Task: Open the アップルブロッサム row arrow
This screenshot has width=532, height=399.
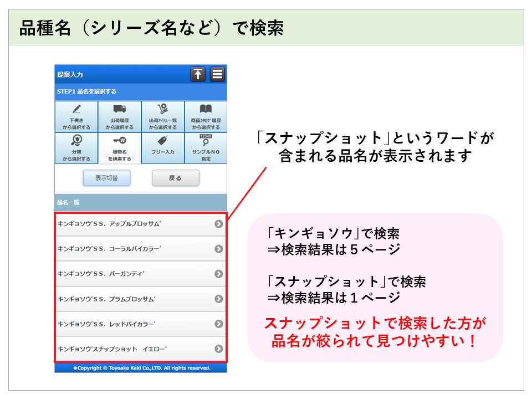Action: click(x=218, y=224)
